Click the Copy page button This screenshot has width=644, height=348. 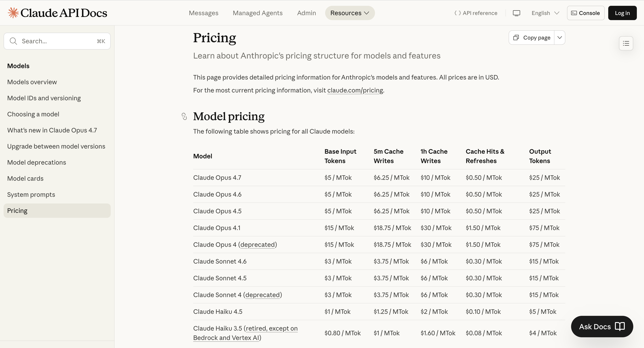[532, 38]
